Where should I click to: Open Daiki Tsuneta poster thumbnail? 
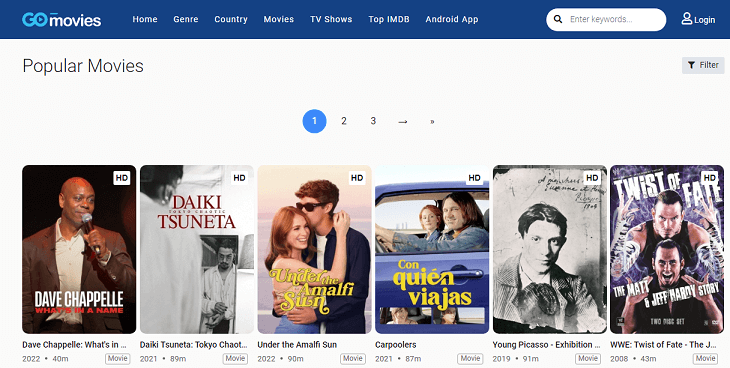pos(197,249)
